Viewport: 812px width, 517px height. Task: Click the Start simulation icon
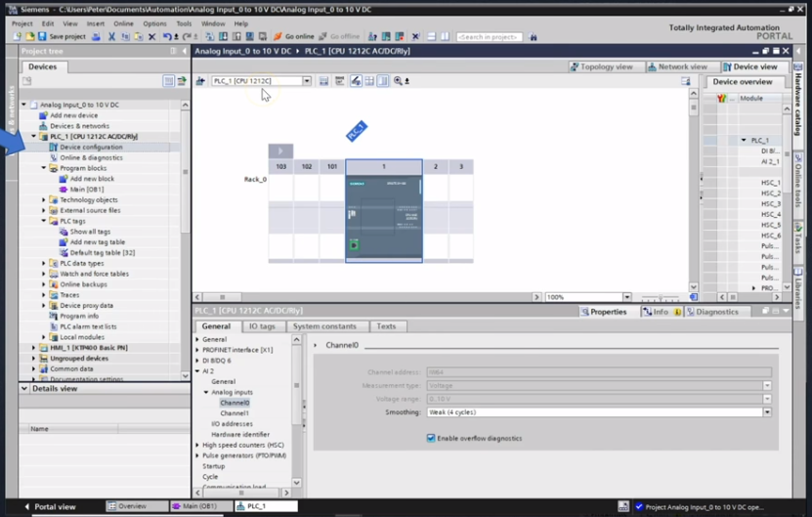[x=249, y=37]
